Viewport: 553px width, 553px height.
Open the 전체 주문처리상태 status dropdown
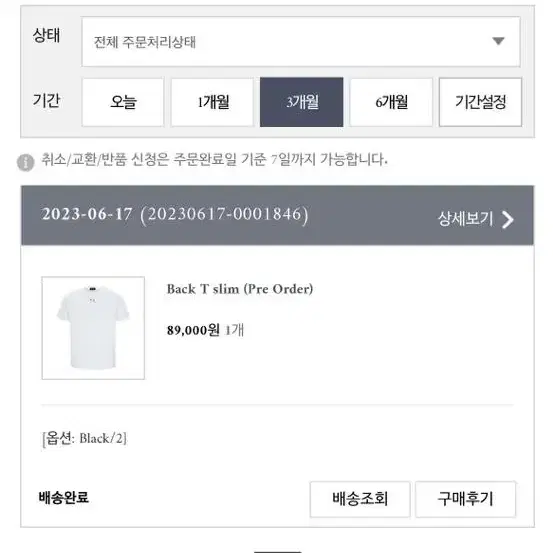300,42
